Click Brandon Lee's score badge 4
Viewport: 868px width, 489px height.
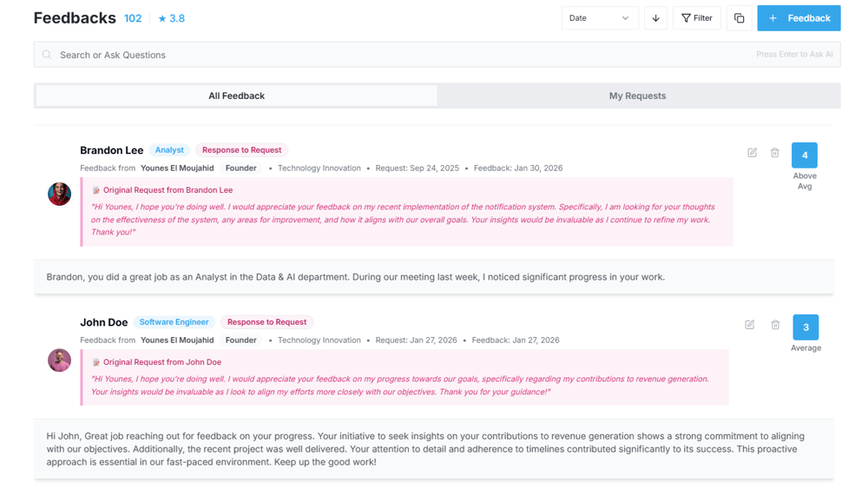805,155
